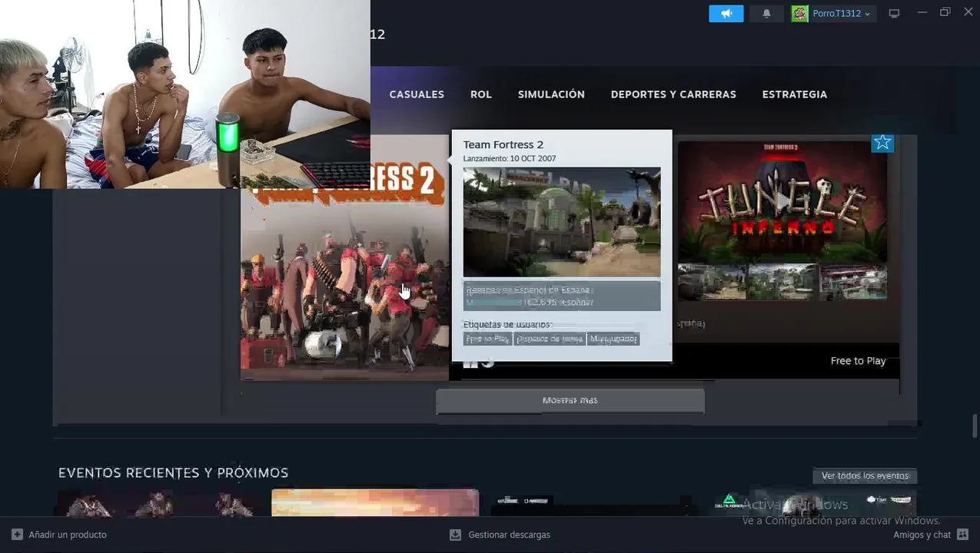Click the Multijugador user tag
The image size is (980, 553).
coord(613,339)
